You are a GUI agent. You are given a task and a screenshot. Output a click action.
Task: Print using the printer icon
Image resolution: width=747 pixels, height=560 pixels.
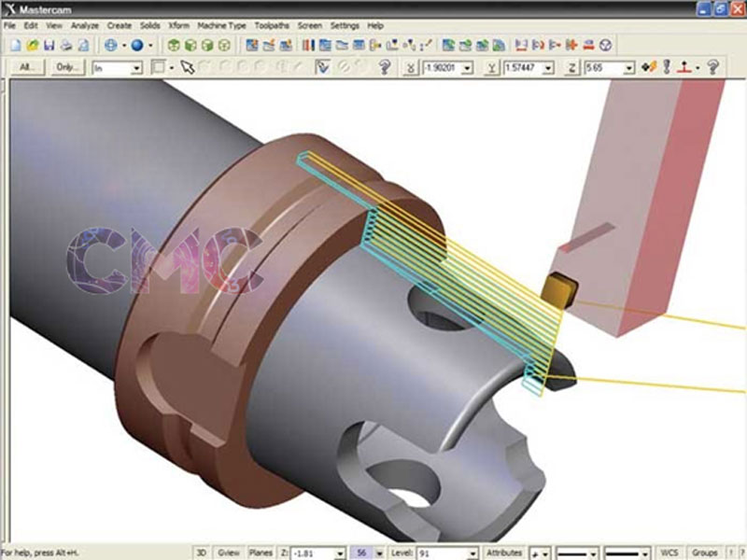[66, 45]
